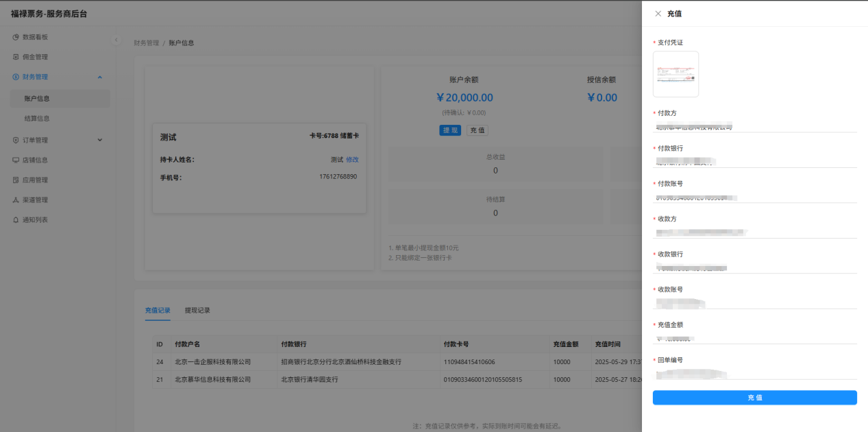The width and height of the screenshot is (868, 432).
Task: Submit using the blue 充值 button
Action: (754, 398)
